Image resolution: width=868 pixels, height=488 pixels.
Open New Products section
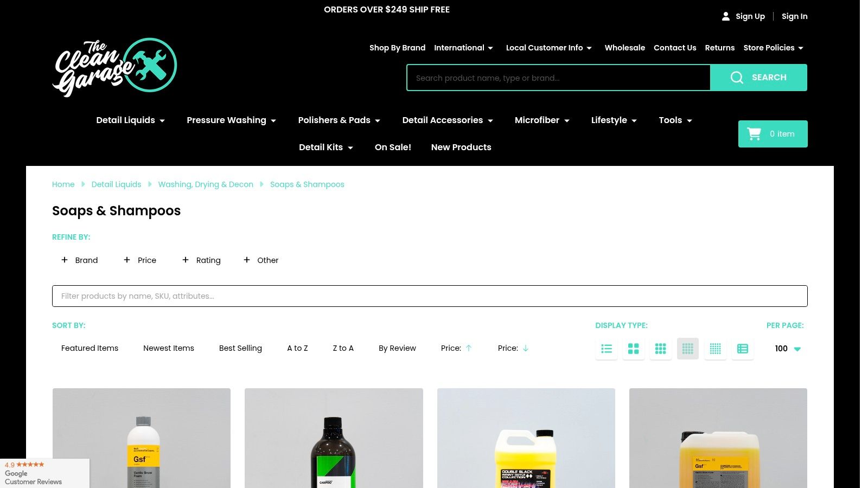(461, 147)
